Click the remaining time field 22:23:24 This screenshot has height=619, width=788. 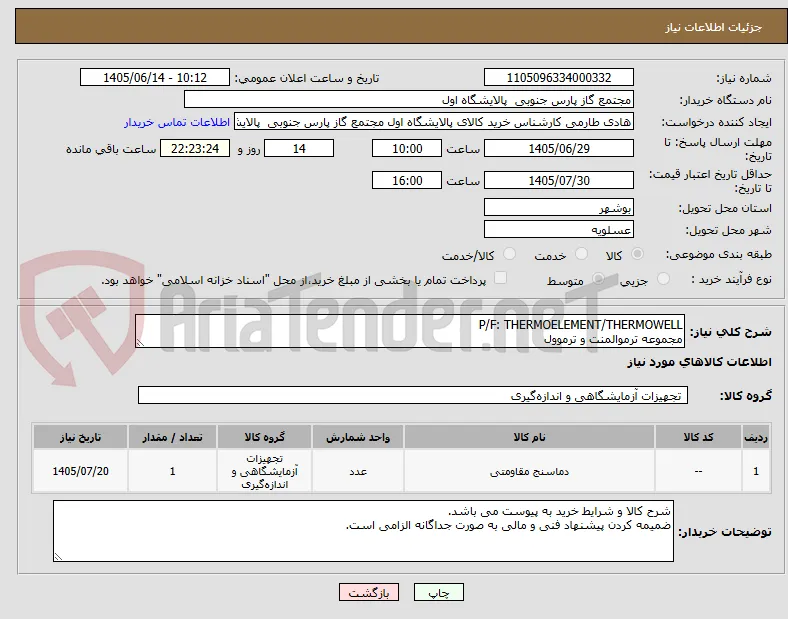(195, 149)
